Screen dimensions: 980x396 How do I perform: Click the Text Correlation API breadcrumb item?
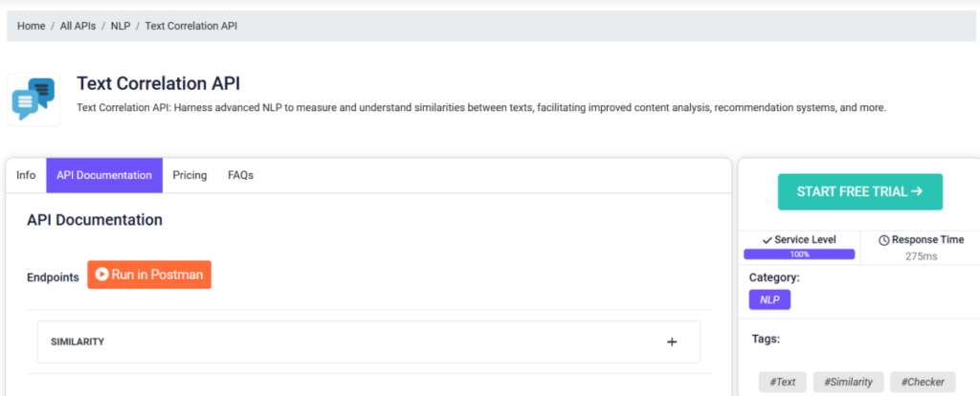pos(191,26)
